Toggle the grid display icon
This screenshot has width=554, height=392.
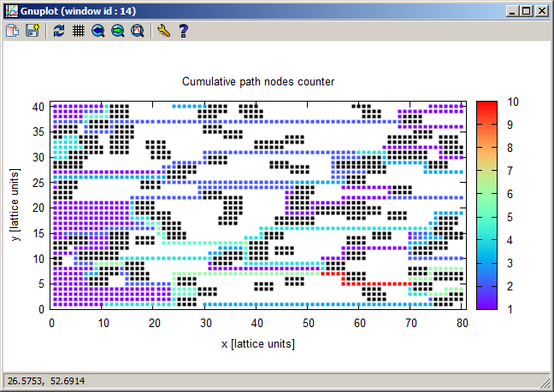(x=78, y=30)
